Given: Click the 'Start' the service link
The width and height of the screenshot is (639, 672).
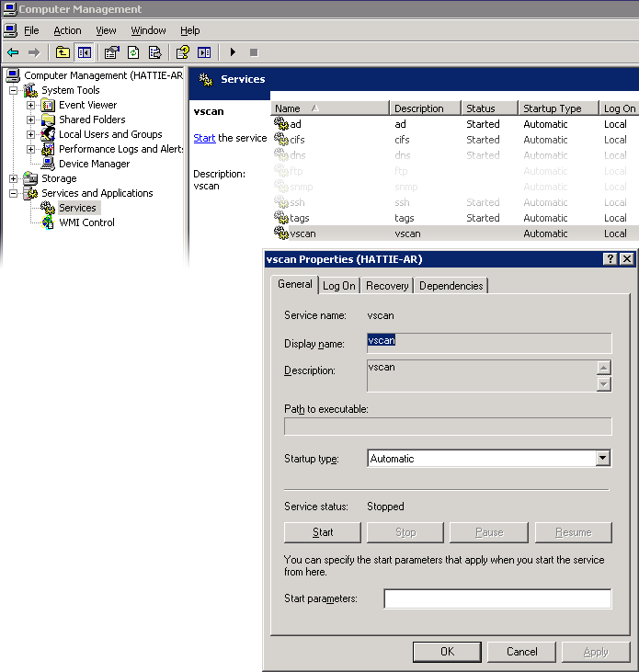Looking at the screenshot, I should click(x=204, y=138).
